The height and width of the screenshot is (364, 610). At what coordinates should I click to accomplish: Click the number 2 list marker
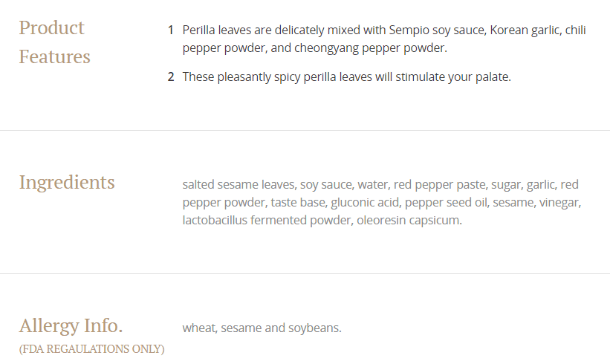tap(170, 77)
